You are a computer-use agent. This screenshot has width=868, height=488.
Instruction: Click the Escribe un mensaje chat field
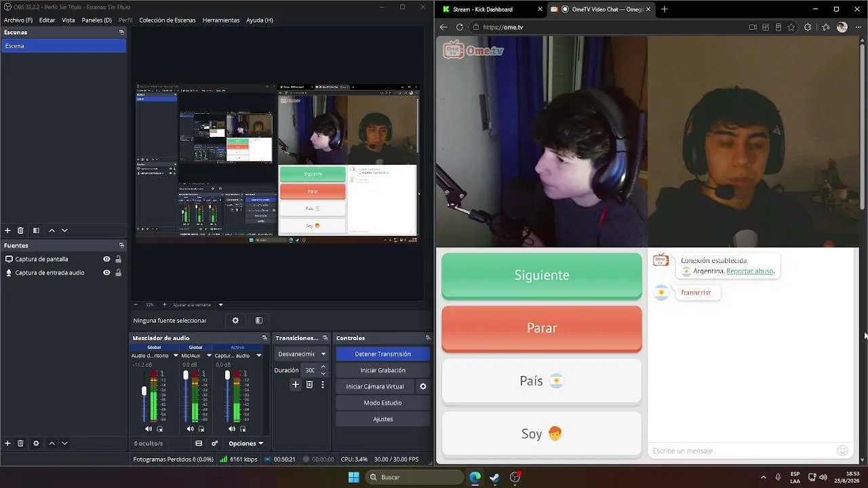(743, 451)
